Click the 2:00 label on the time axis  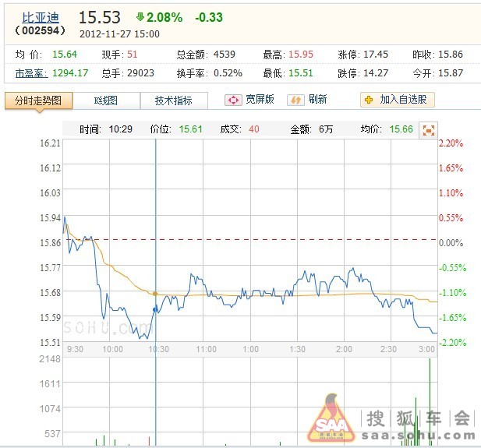click(x=344, y=350)
